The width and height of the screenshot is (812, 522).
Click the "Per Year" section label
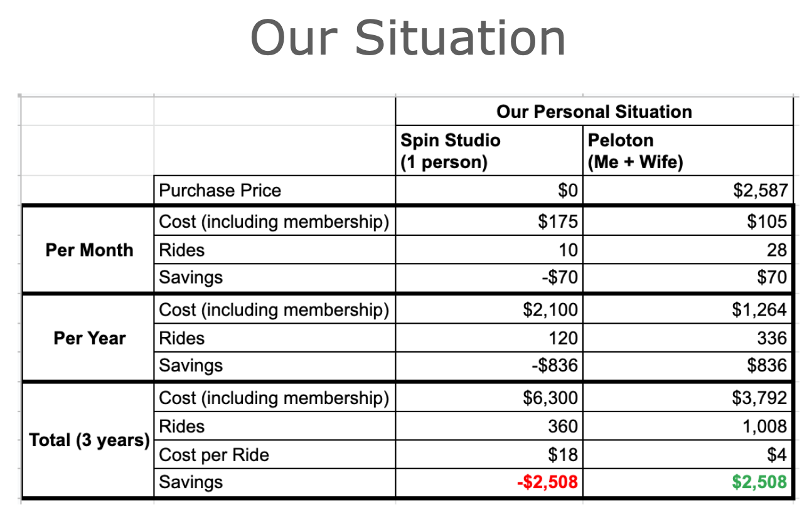[89, 338]
